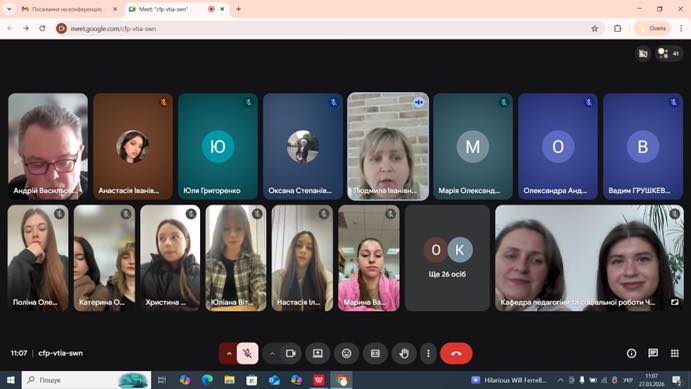The width and height of the screenshot is (691, 389).
Task: Open Windows notification center
Action: pos(676,380)
